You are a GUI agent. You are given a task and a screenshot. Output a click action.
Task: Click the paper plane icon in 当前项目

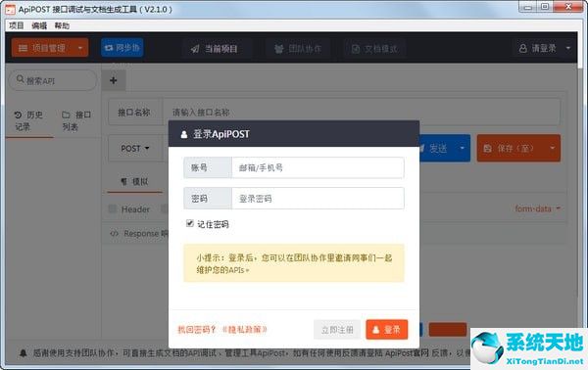pos(195,49)
